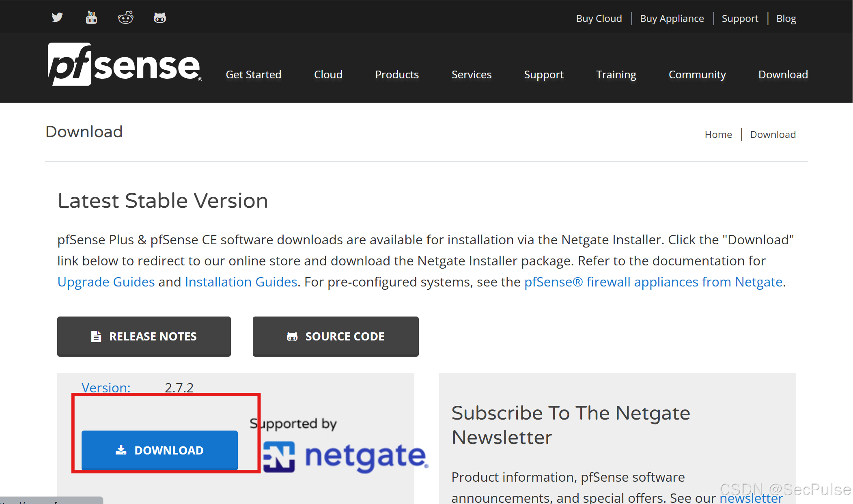Open the Training navigation menu
The width and height of the screenshot is (853, 504).
point(616,75)
